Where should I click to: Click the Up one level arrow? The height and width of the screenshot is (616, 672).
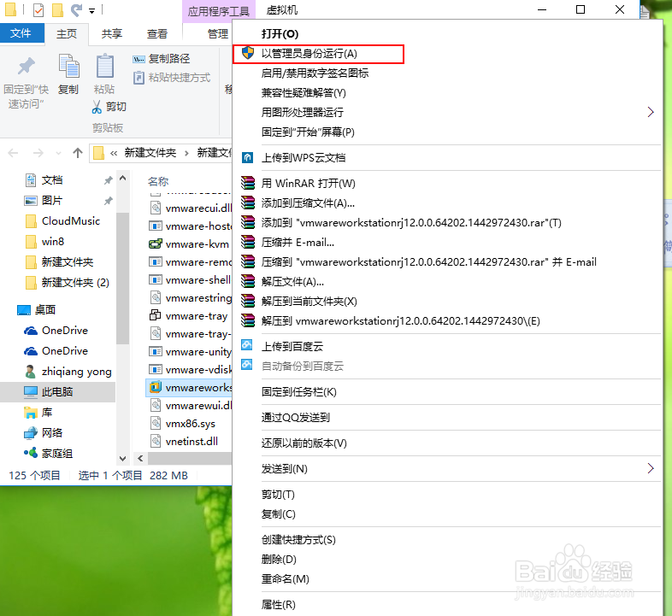[78, 153]
